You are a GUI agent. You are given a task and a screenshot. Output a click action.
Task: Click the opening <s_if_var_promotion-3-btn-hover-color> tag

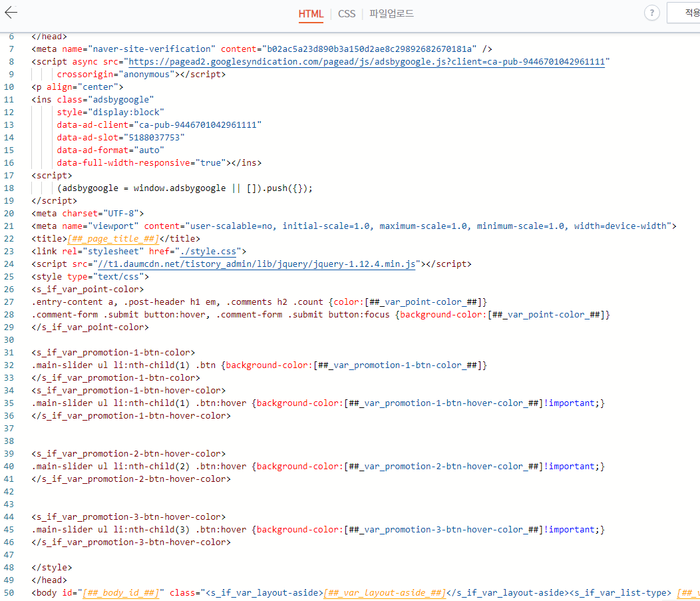(x=128, y=517)
